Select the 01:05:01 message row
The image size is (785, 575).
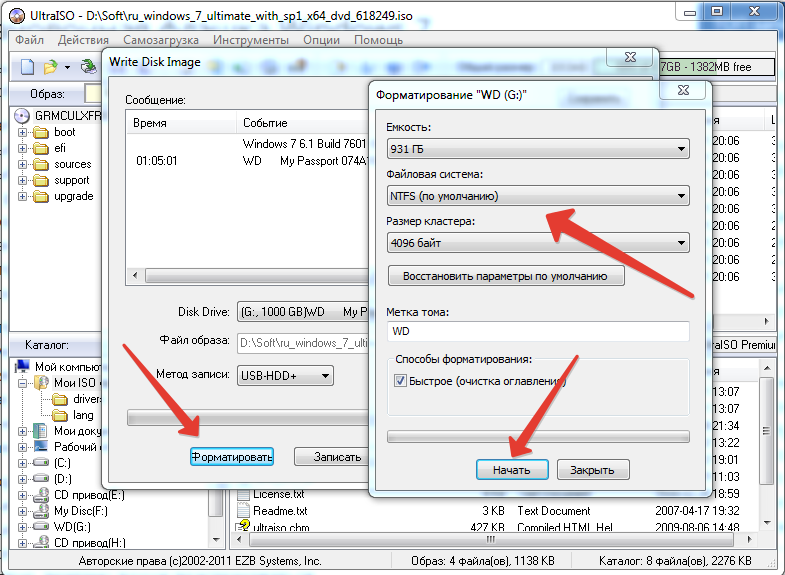pyautogui.click(x=248, y=161)
